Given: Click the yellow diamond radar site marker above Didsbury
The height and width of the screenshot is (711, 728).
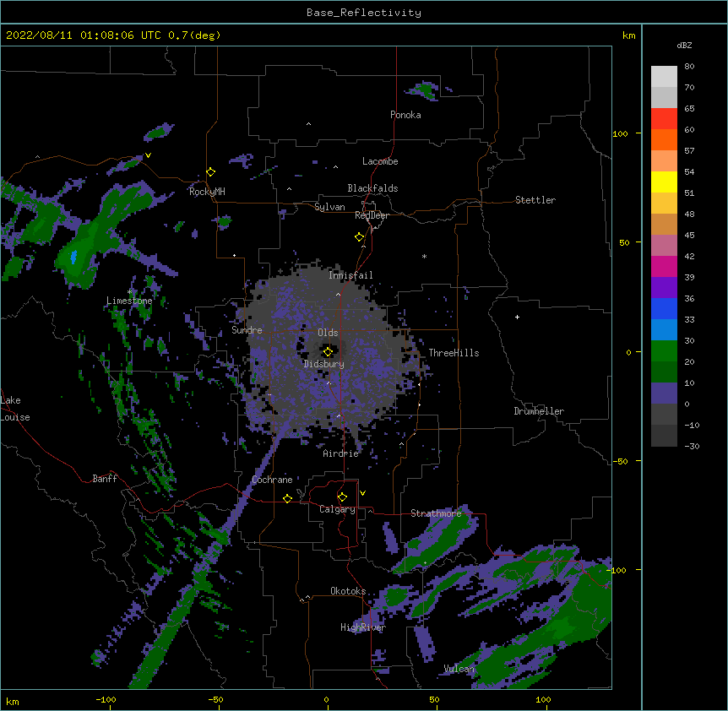Looking at the screenshot, I should pos(328,352).
